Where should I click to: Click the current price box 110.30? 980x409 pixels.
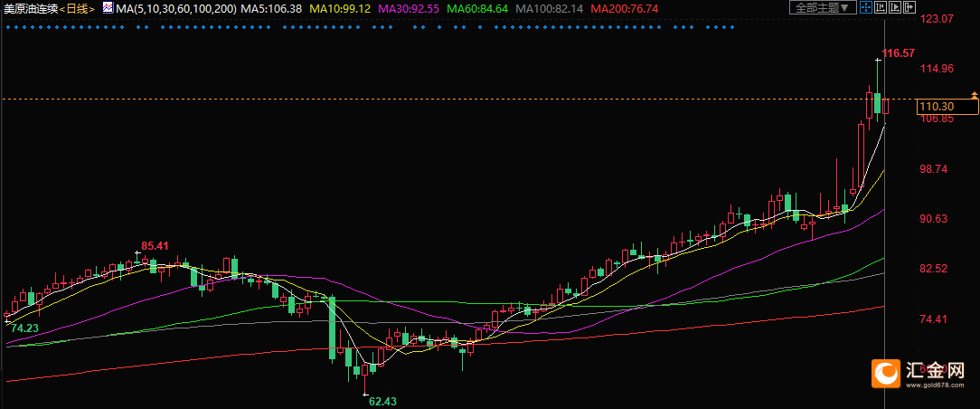(947, 107)
